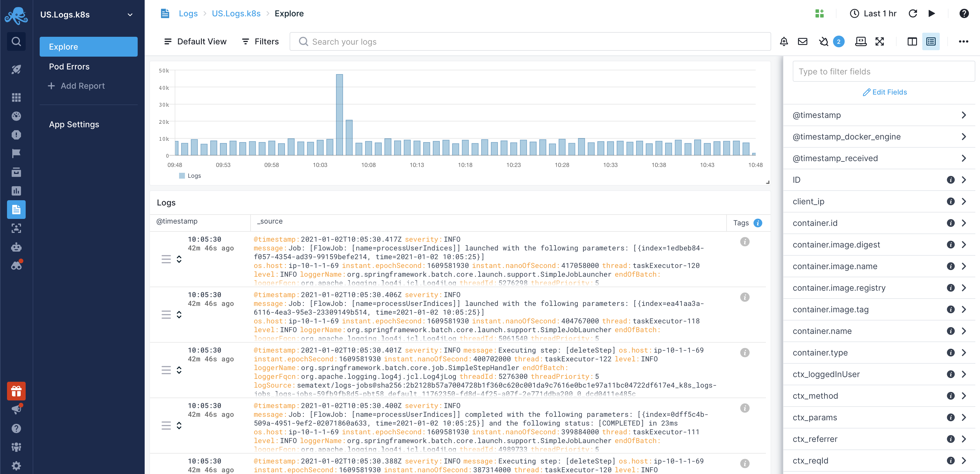Open the alerts exclamation icon in the sidebar
Screen dimensions: 980x474
tap(16, 135)
